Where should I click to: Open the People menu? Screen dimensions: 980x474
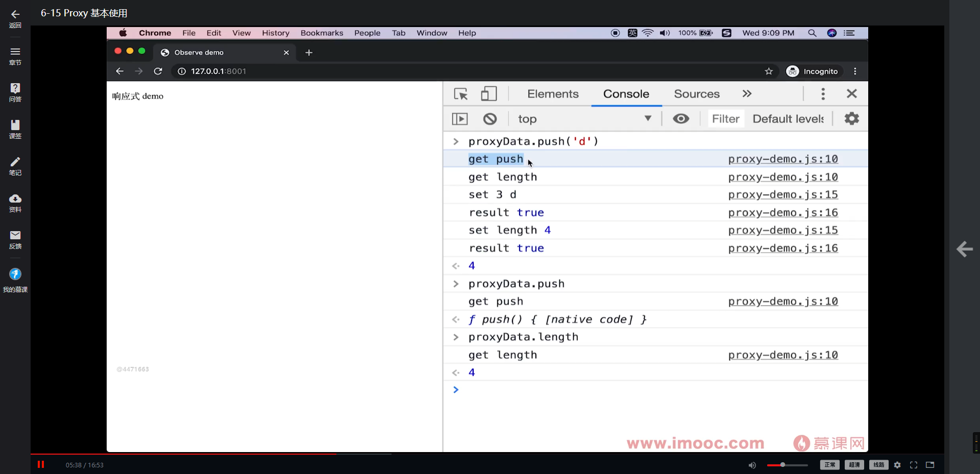(x=367, y=33)
